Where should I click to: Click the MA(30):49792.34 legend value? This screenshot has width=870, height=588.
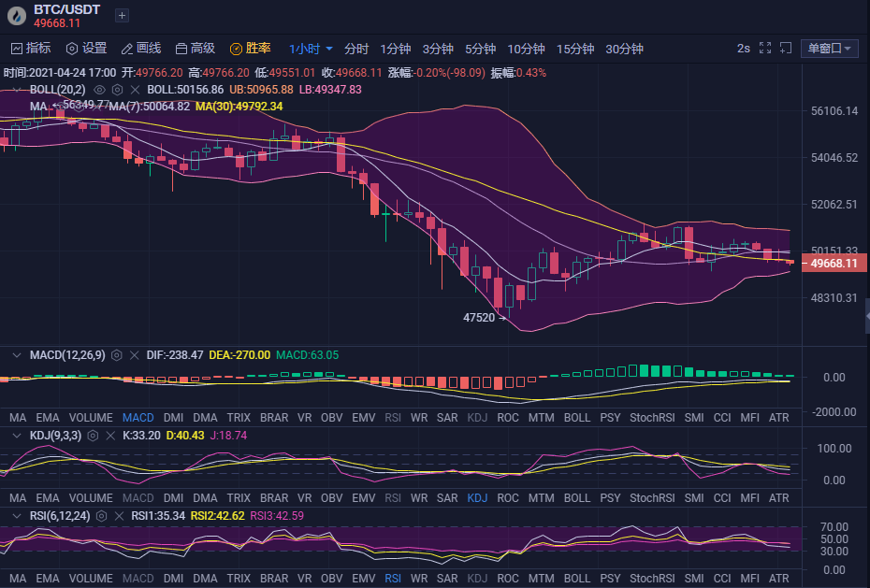[x=239, y=107]
